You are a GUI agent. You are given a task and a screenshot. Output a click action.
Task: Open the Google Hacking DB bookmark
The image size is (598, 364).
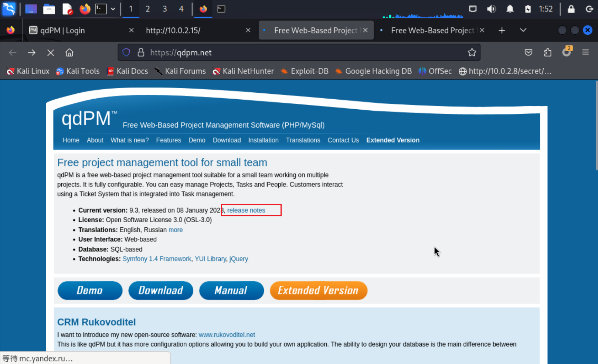click(x=373, y=71)
